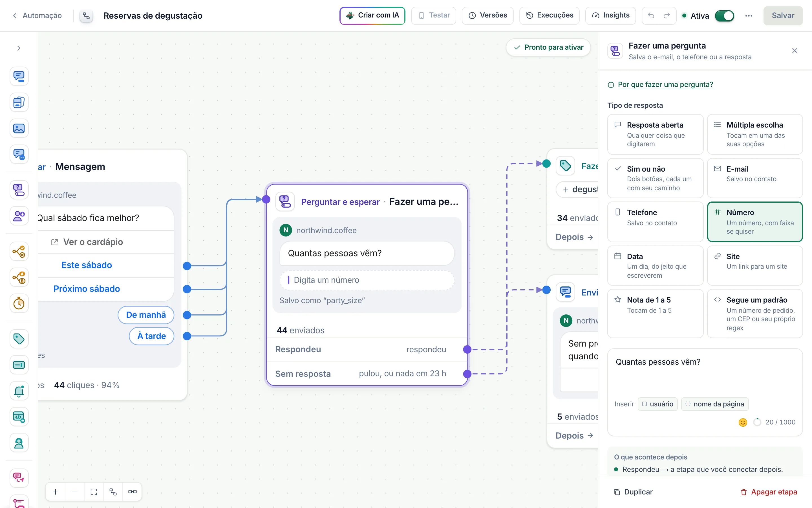Open the Por que fazer uma pergunta? link
The image size is (812, 508).
(665, 85)
